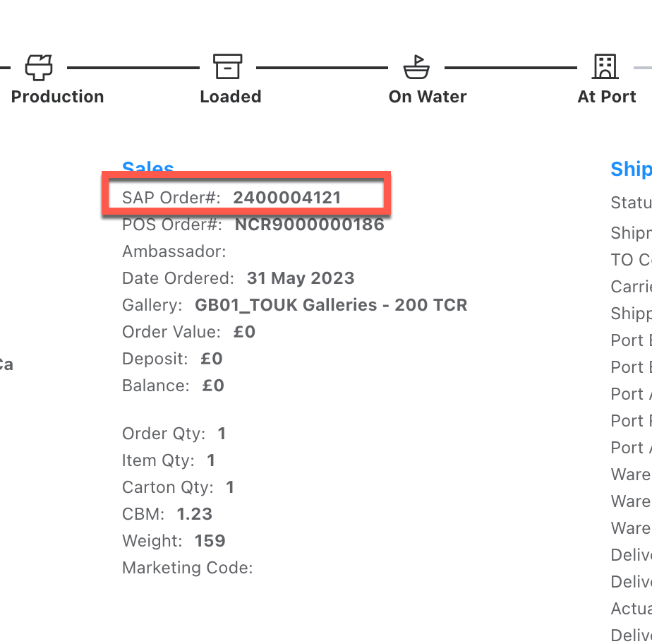Click the Production stage printer icon
The image size is (652, 644).
39,67
